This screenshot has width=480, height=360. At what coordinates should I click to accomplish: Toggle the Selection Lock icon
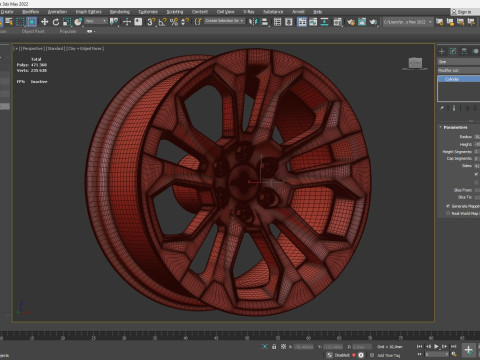[274, 347]
